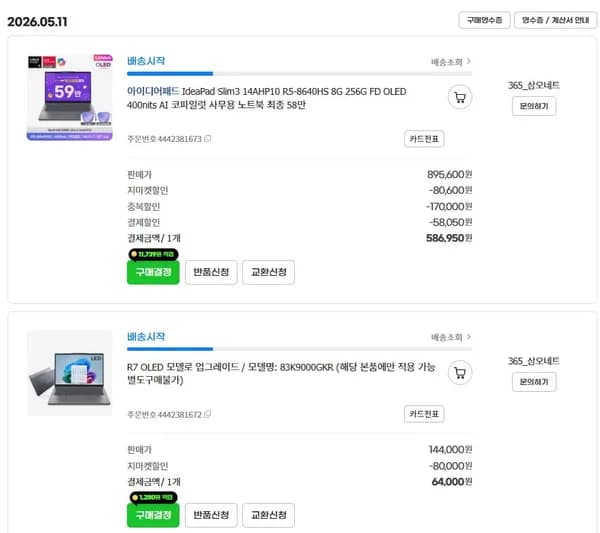Open seller 365_삼오네트 on IdeaPad card
Viewport: 600px width, 533px height.
pos(534,85)
